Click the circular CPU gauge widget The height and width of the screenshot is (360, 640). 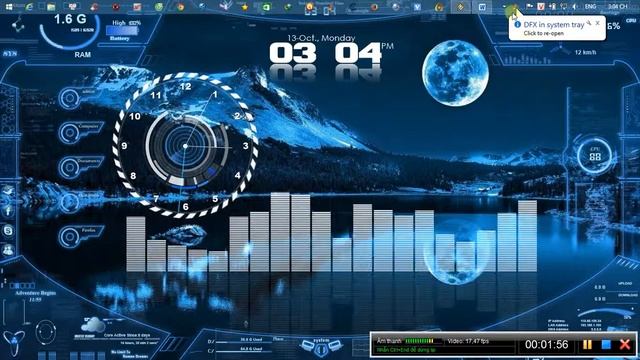pos(595,156)
